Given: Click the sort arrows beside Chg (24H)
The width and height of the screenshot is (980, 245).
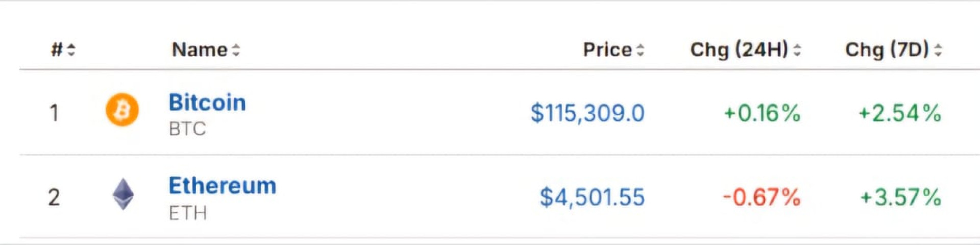Looking at the screenshot, I should coord(797,50).
